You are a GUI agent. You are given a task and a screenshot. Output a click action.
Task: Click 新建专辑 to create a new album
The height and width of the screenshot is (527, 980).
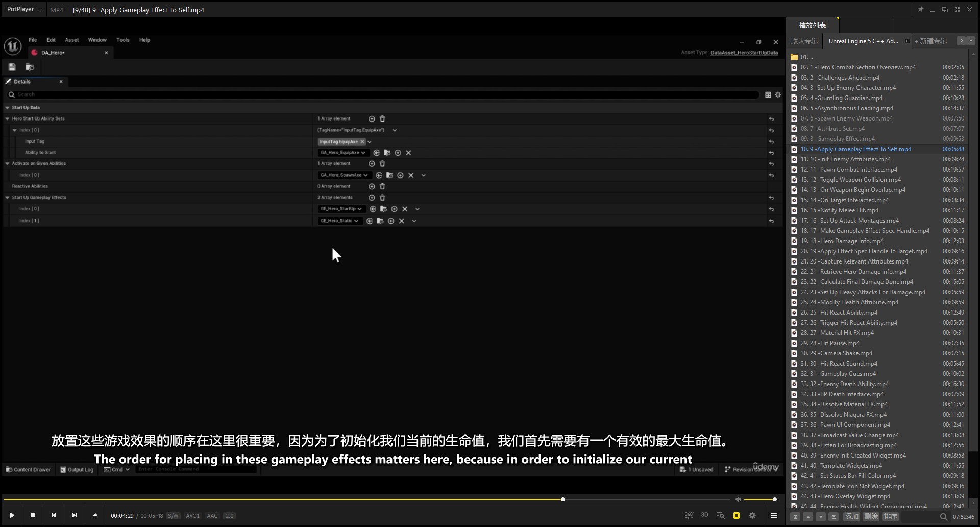point(931,41)
